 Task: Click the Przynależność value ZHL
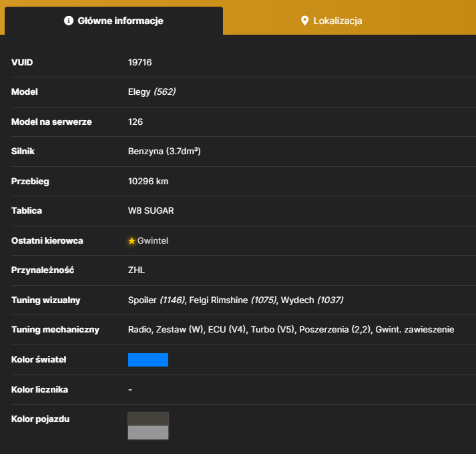point(136,270)
